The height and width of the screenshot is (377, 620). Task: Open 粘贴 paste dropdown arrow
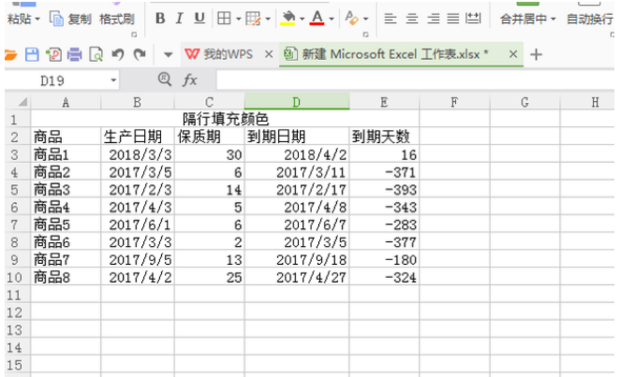coord(38,19)
